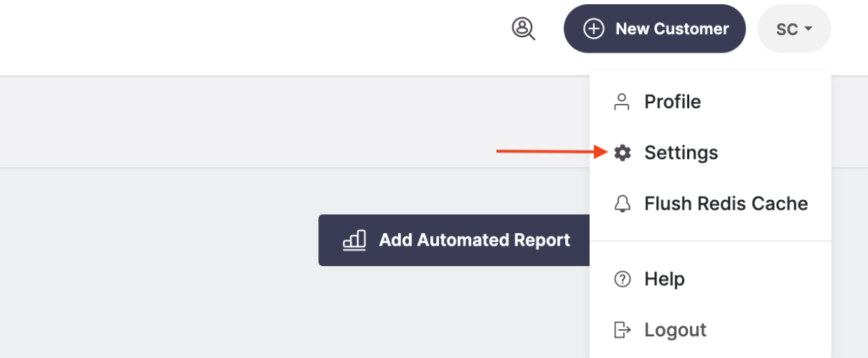Screen dimensions: 868x358
Task: Create a new customer with New Customer button
Action: 654,29
